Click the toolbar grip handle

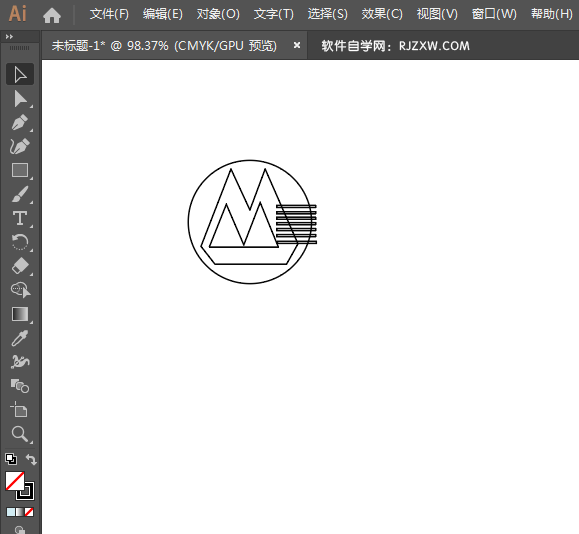19,48
